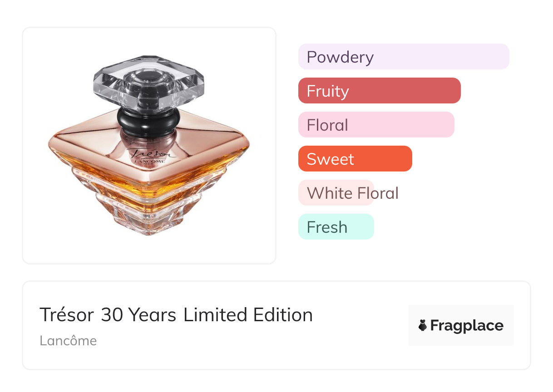Click the word Fresh in mint bar

pos(327,227)
